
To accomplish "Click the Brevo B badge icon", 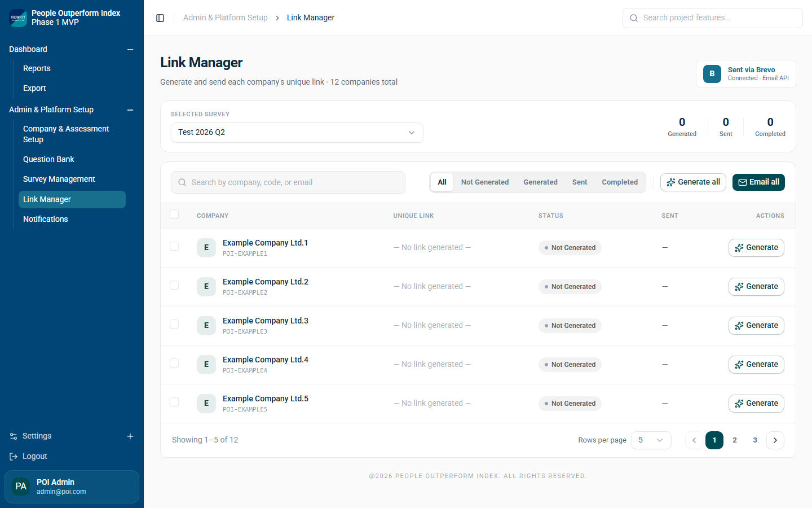I will [x=712, y=74].
